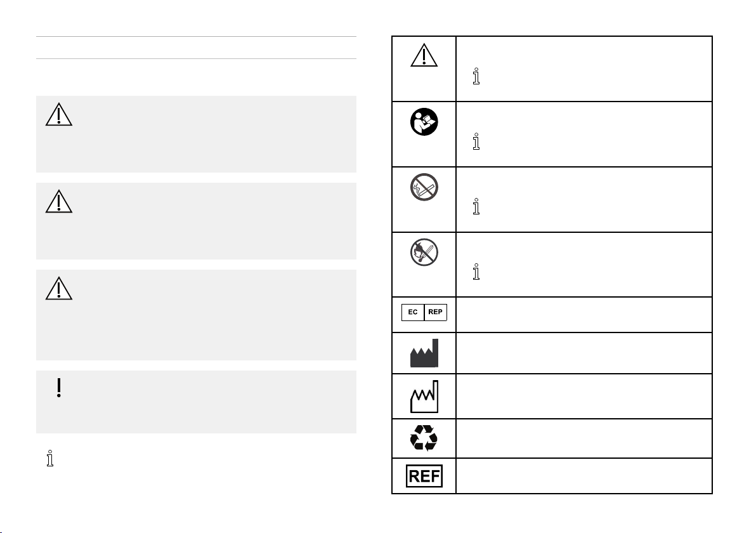Select the outlined factory manufacture-date symbol
756x533 pixels.
click(x=424, y=397)
